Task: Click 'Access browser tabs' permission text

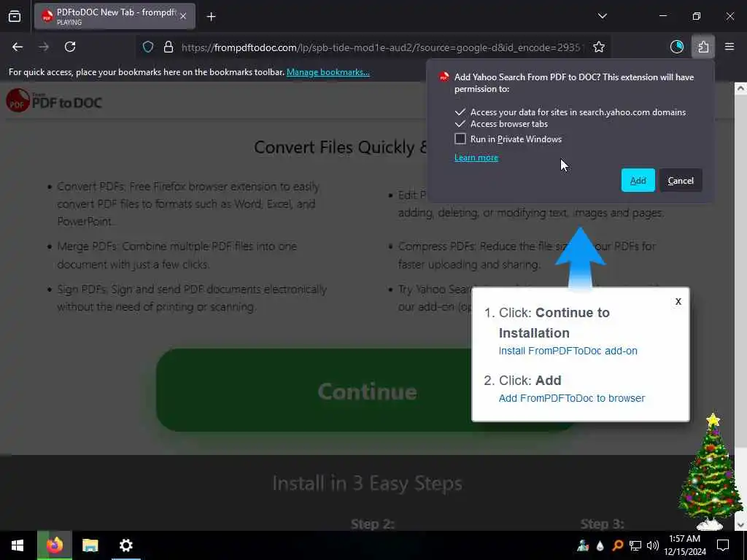Action: click(x=508, y=124)
